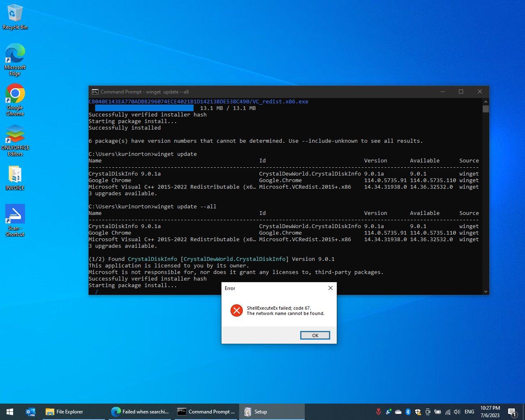Toggle Bluetooth from the system tray
This screenshot has height=420, width=525.
408,412
